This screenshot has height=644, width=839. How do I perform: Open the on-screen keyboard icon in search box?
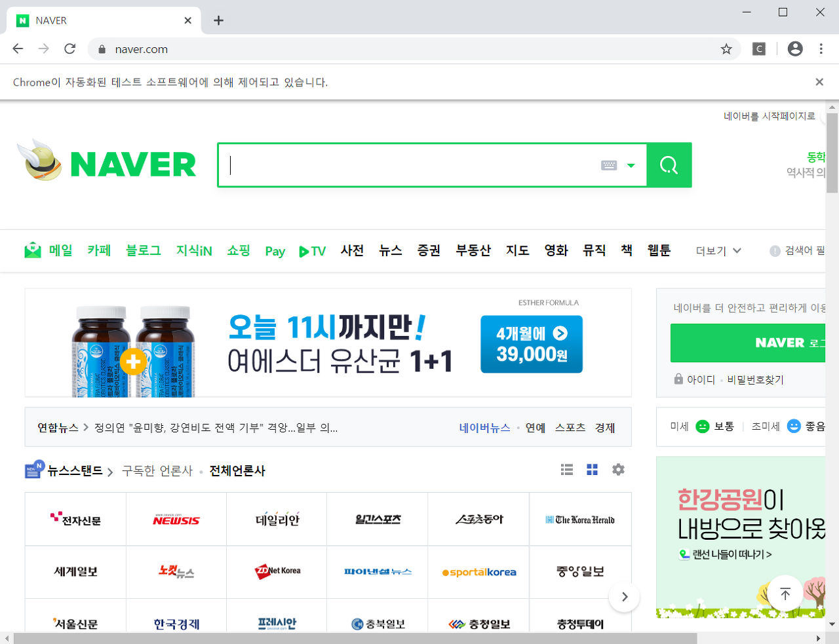609,166
